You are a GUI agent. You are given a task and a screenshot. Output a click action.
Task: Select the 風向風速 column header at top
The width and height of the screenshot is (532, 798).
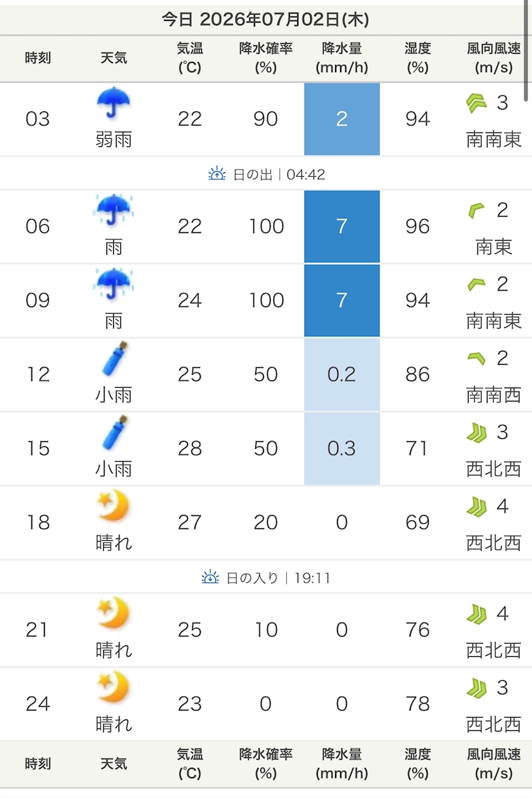(494, 58)
